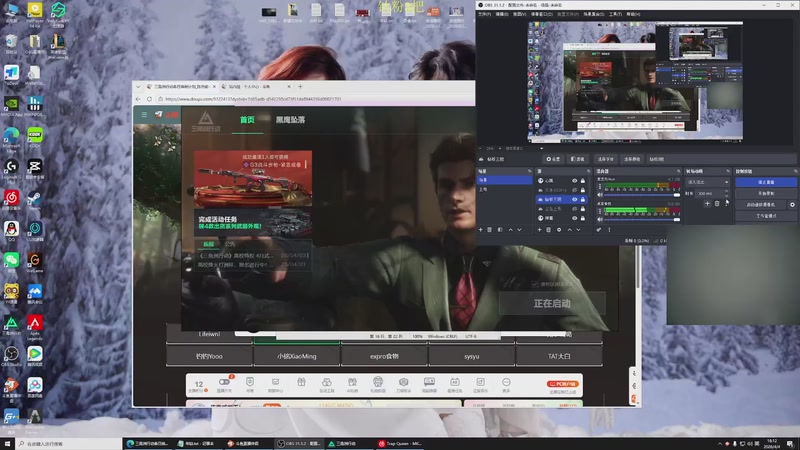The image size is (800, 450).
Task: Open new browser tab with plus
Action: (300, 87)
